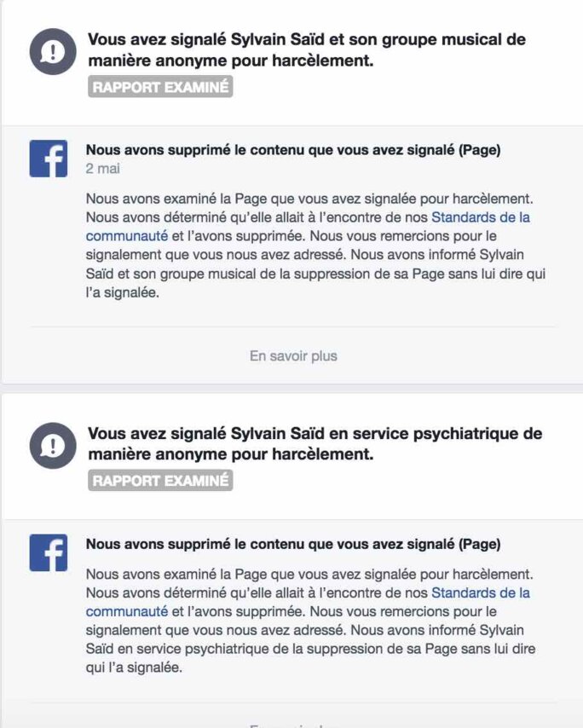Click the RAPPORT EXAMINÉ badge under the musical group report

[160, 87]
